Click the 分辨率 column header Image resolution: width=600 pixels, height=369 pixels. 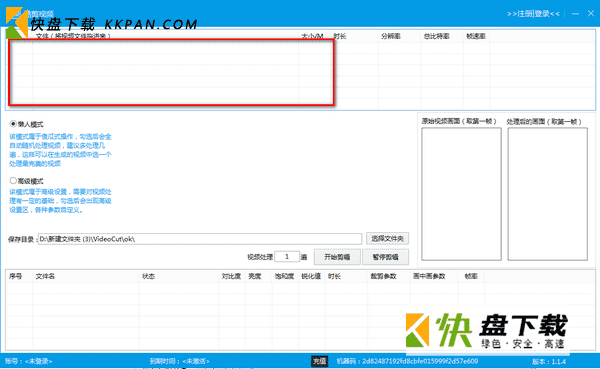point(391,36)
